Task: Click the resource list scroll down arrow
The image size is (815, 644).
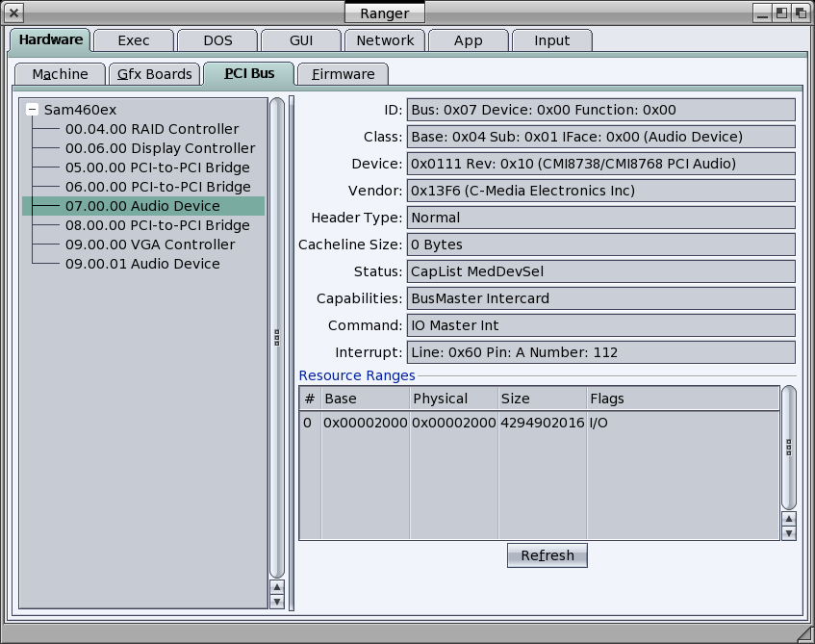Action: tap(789, 532)
